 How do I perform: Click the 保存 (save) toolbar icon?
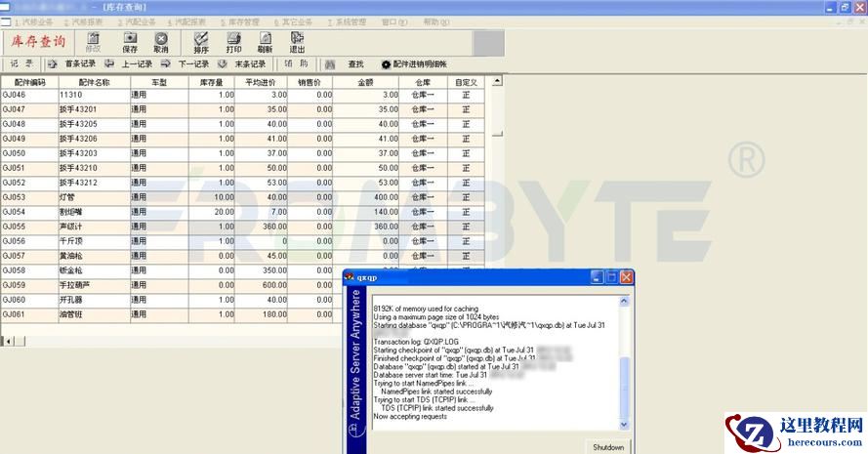tap(130, 42)
